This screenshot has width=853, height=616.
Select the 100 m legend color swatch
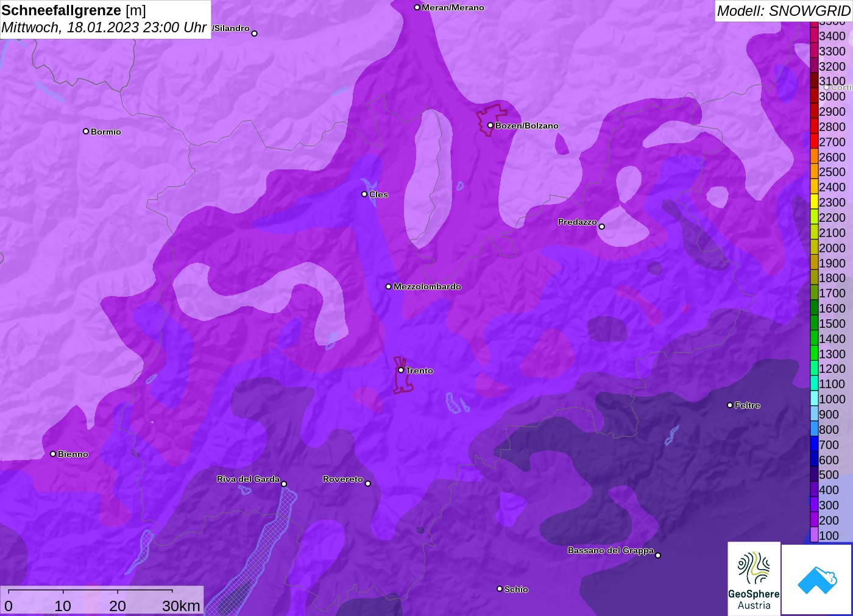coord(814,536)
